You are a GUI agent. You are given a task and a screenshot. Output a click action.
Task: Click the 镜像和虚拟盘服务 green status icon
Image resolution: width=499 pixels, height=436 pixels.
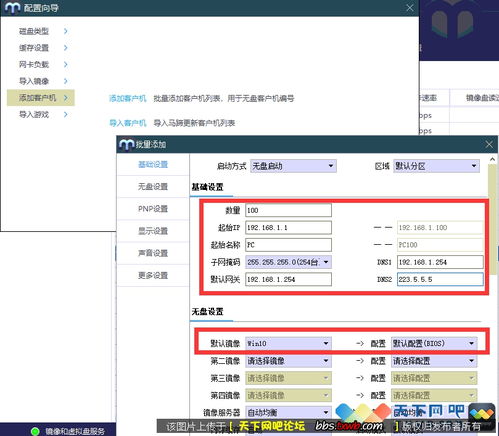pyautogui.click(x=35, y=431)
